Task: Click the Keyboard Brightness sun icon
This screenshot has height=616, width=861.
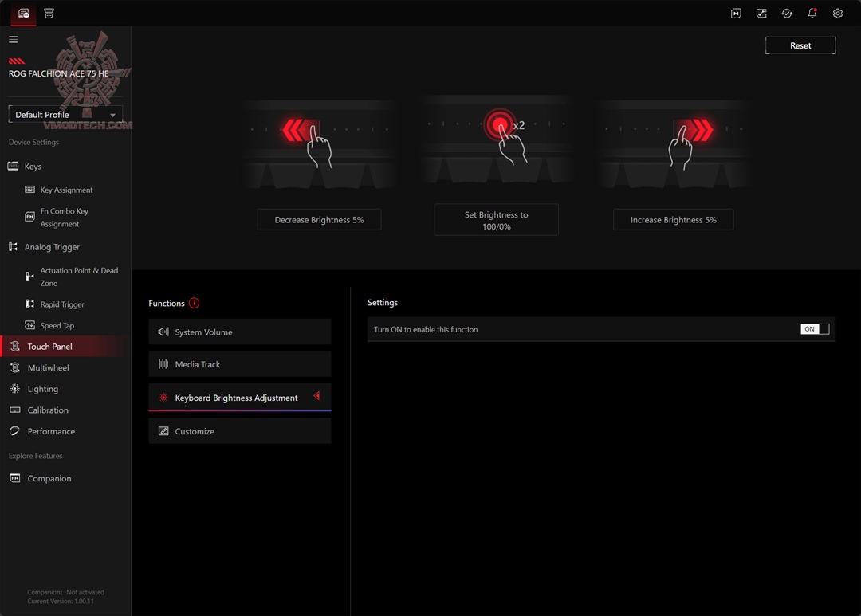Action: pyautogui.click(x=163, y=398)
